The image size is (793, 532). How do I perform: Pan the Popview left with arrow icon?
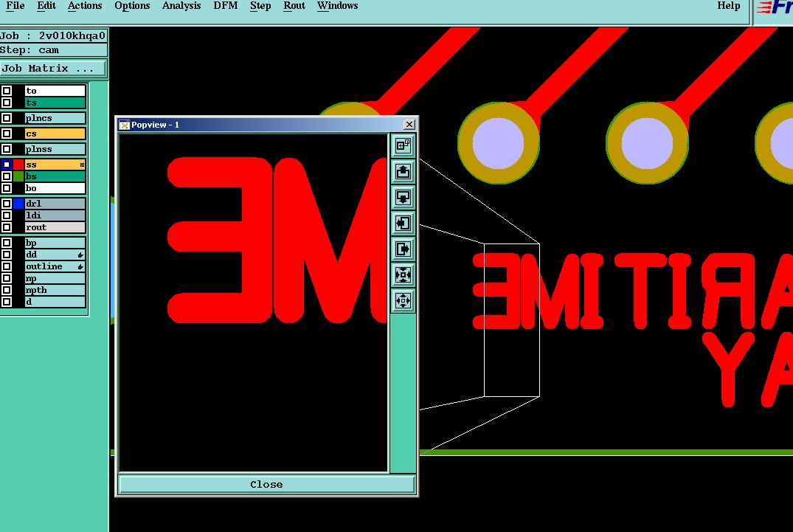[x=403, y=223]
